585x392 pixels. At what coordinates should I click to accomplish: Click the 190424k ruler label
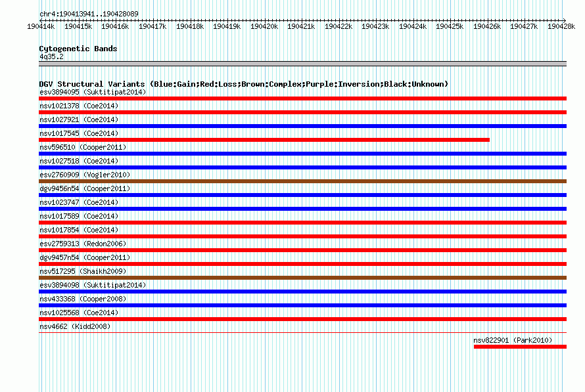413,26
